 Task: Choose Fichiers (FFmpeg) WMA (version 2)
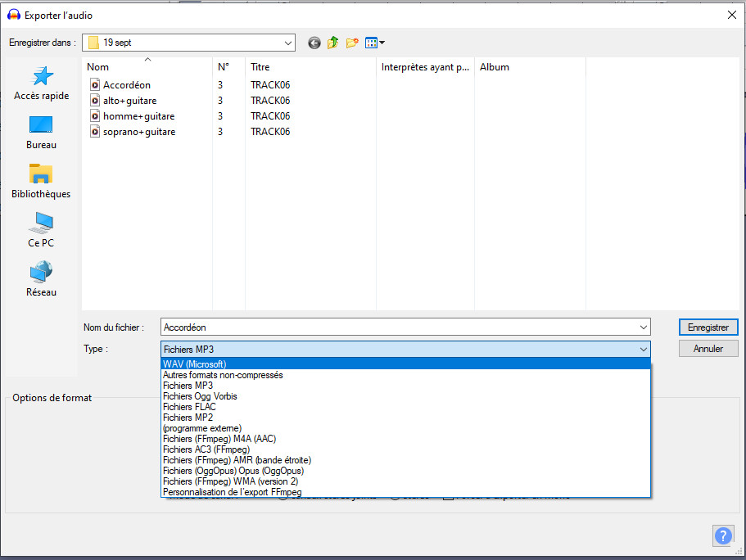point(405,481)
